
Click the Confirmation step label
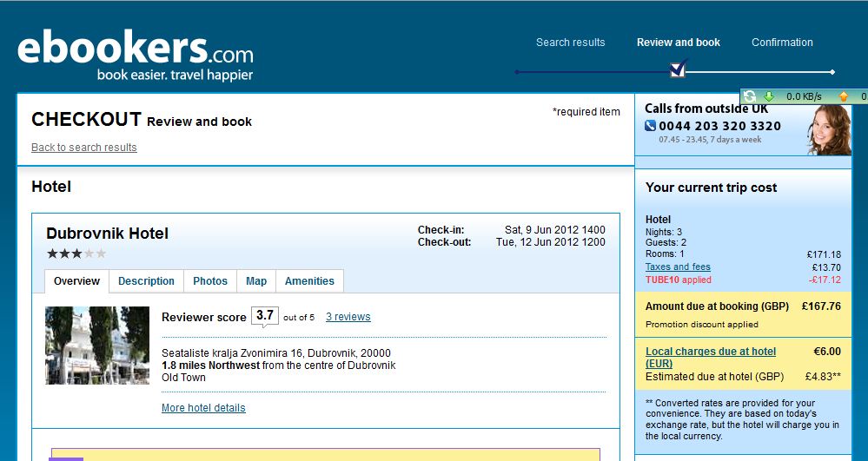pos(782,42)
